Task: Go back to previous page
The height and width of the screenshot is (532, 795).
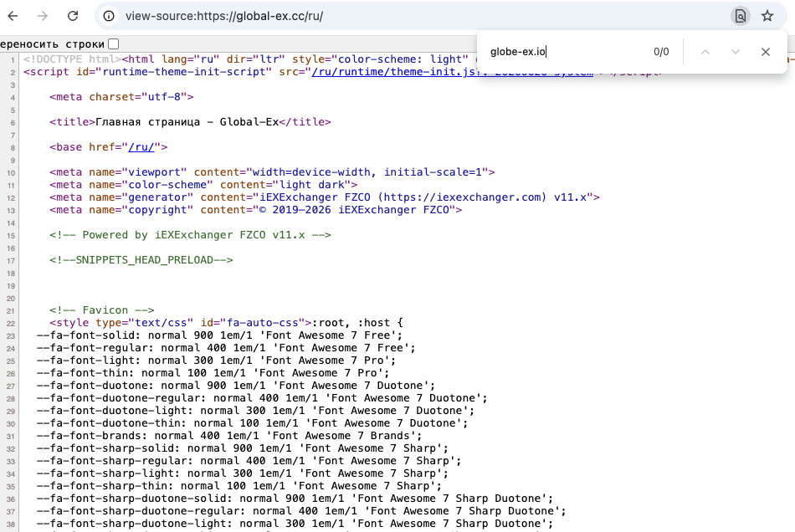Action: point(13,16)
